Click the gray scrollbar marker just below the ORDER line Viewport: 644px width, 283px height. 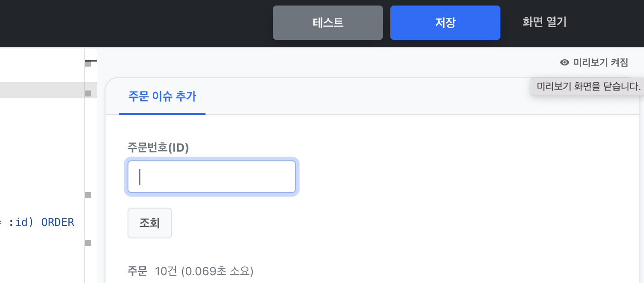pyautogui.click(x=88, y=242)
